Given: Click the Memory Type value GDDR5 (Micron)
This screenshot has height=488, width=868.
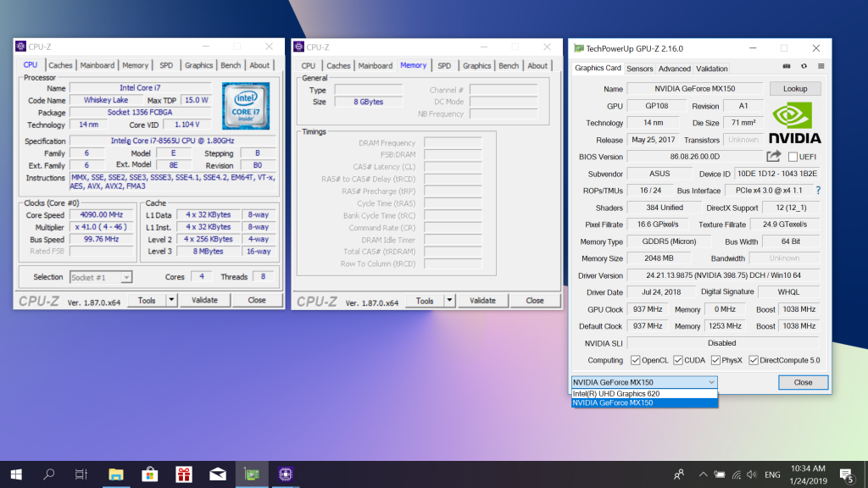Looking at the screenshot, I should pyautogui.click(x=669, y=241).
